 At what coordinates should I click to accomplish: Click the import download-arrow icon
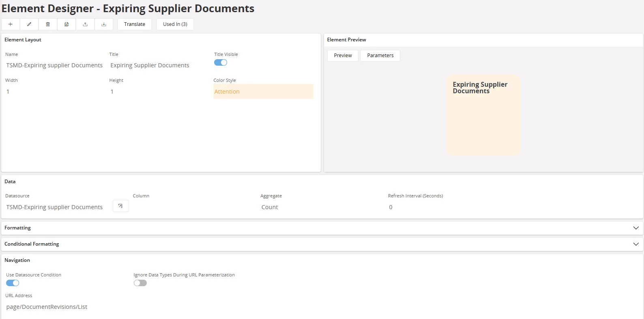104,24
